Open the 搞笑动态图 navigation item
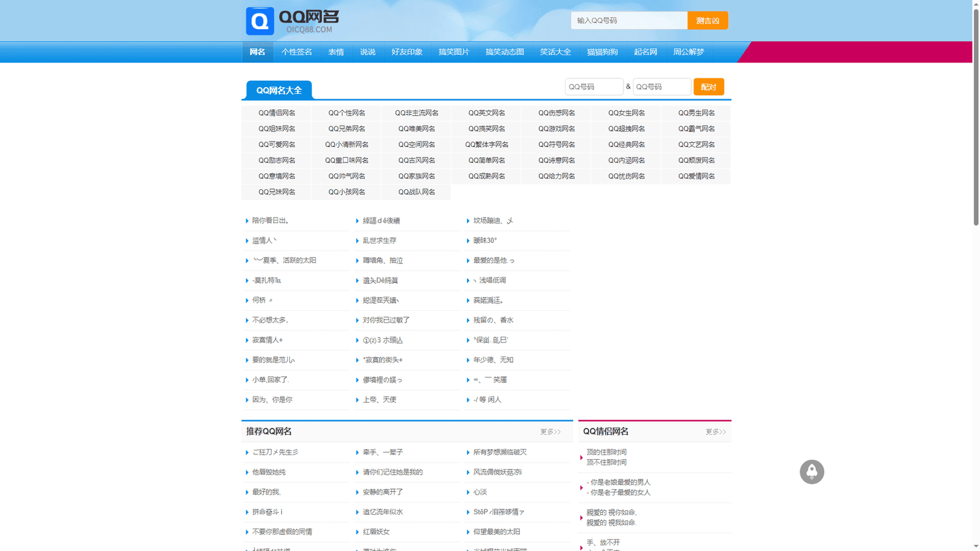Viewport: 980px width, 551px height. point(505,52)
